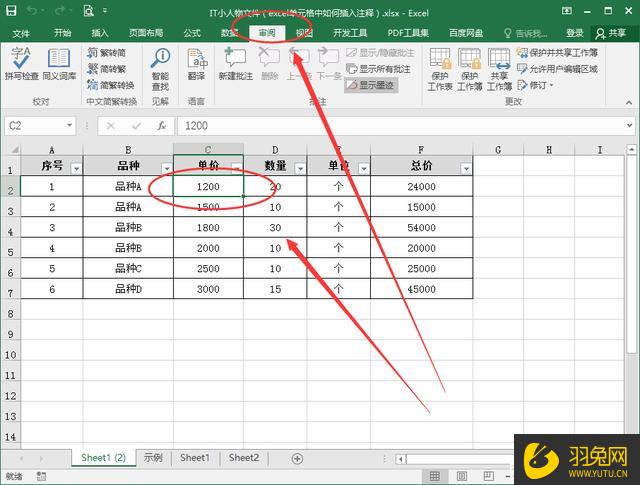The image size is (640, 485).
Task: Select cell containing 54000
Action: [422, 227]
